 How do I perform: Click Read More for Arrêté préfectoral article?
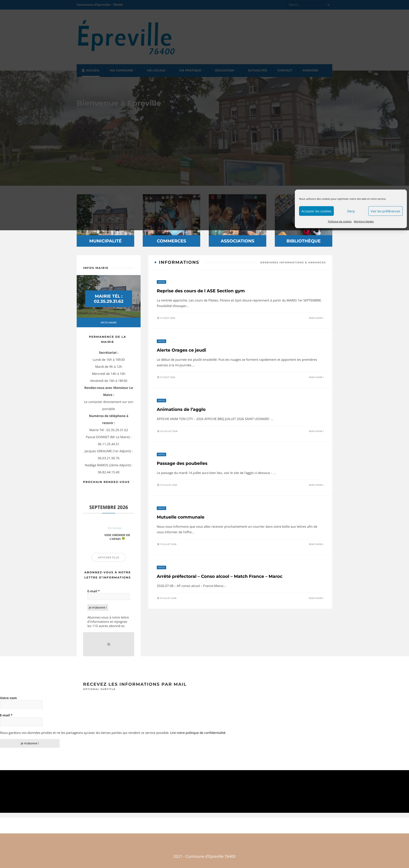click(316, 598)
